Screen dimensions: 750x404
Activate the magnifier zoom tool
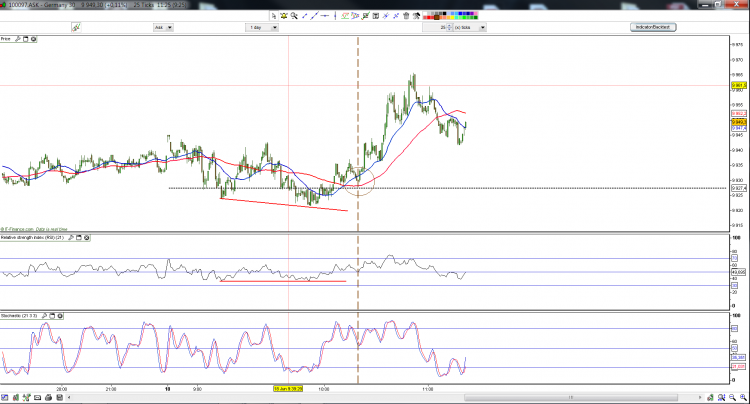point(294,16)
